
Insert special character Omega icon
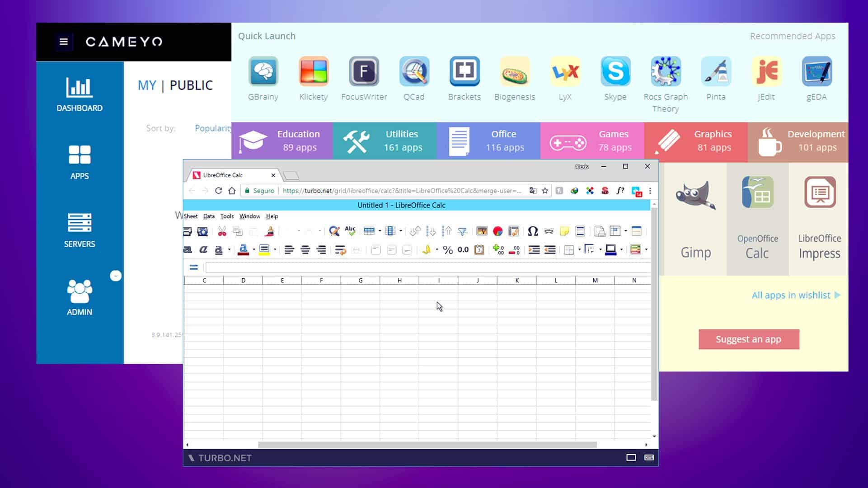pyautogui.click(x=533, y=231)
